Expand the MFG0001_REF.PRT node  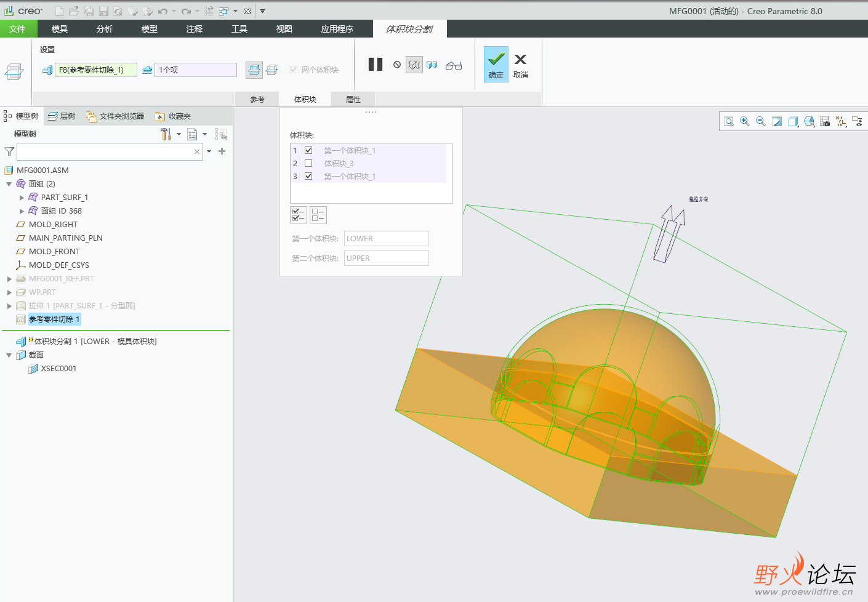click(x=9, y=279)
